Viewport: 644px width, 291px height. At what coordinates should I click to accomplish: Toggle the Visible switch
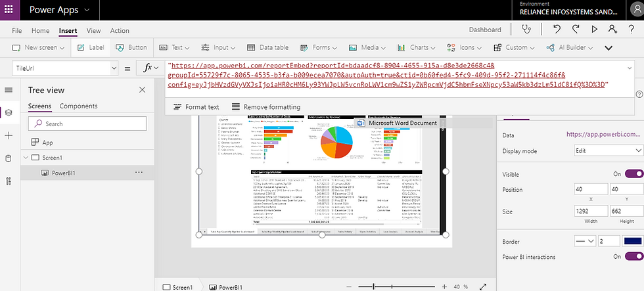tap(633, 174)
